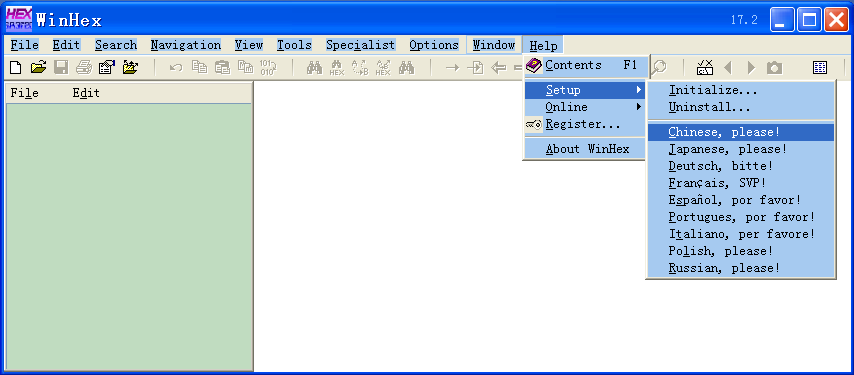Screen dimensions: 854x375
Task: Open the File menu in menu bar
Action: (x=25, y=45)
